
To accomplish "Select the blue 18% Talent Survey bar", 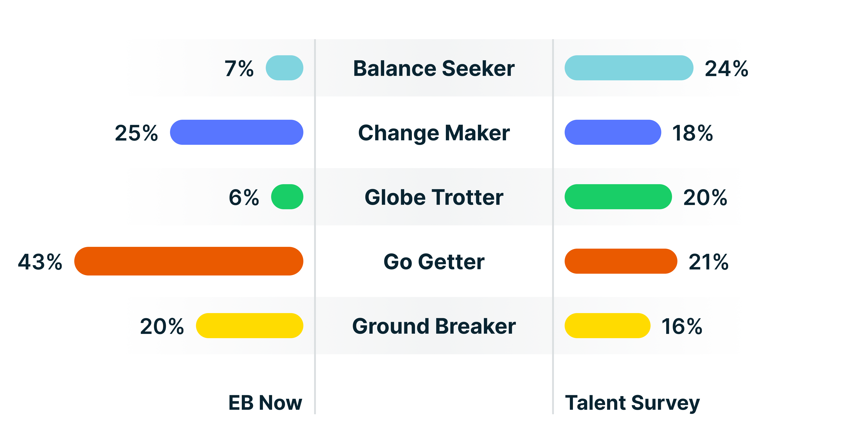I will point(613,132).
